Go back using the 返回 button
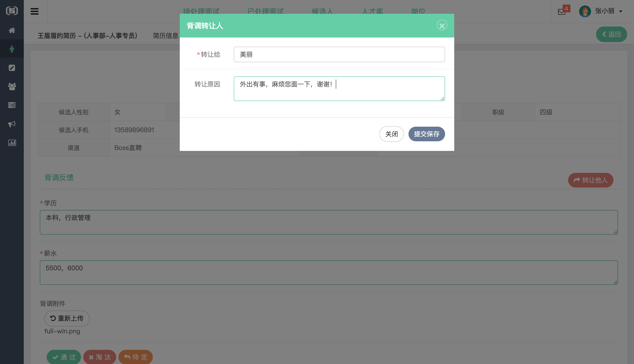634x364 pixels. pos(611,34)
